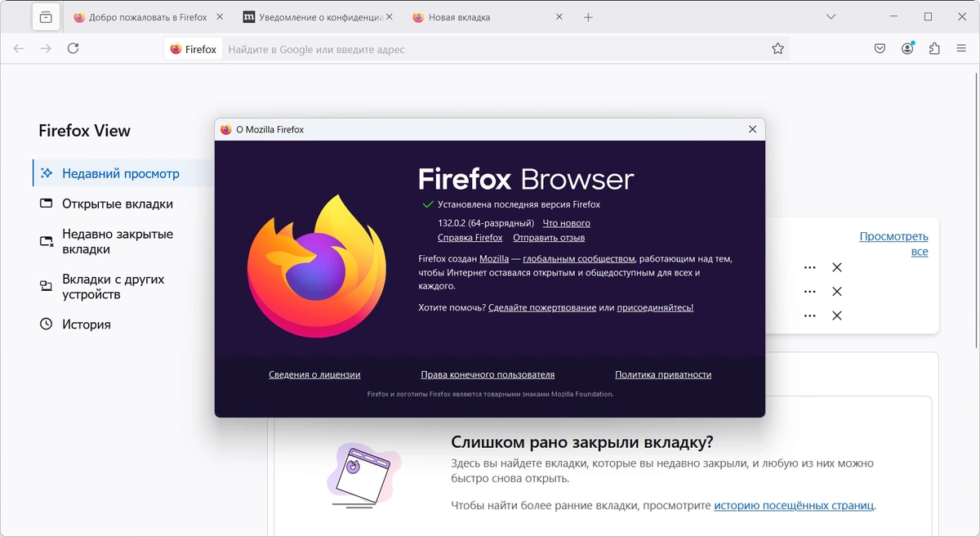This screenshot has height=537, width=980.
Task: Open the third row's three-dots options menu
Action: 809,315
